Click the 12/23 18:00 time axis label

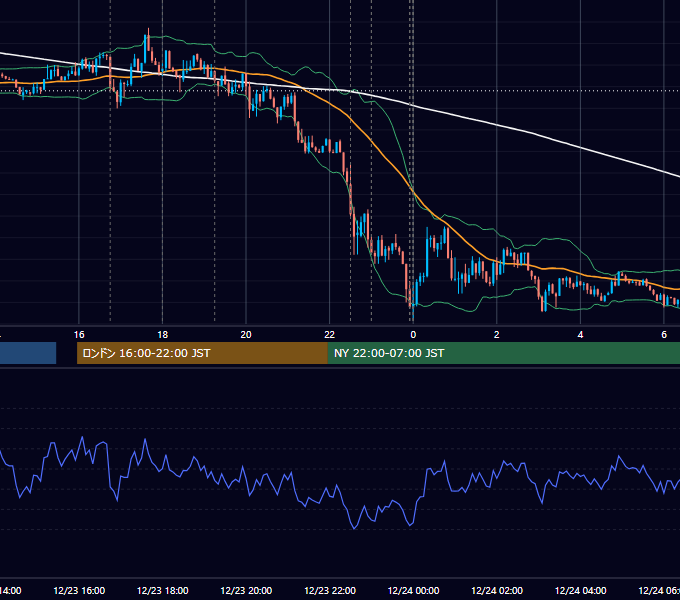163,590
